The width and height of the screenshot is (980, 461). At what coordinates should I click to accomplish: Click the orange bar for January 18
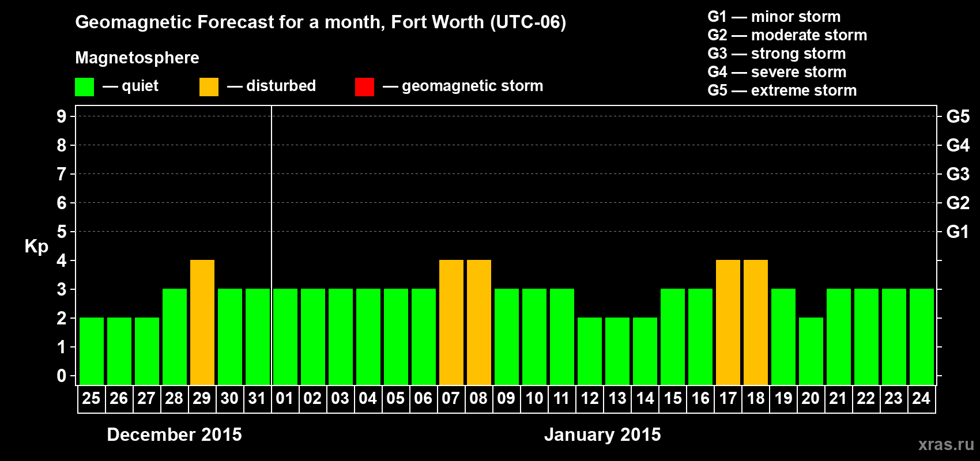tap(756, 322)
